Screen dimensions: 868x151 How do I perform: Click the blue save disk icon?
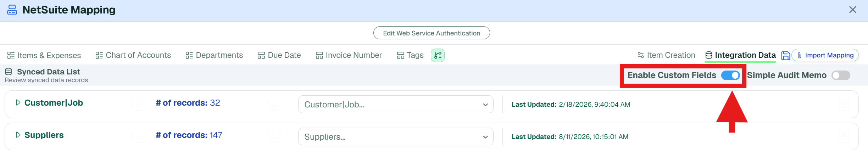(786, 56)
